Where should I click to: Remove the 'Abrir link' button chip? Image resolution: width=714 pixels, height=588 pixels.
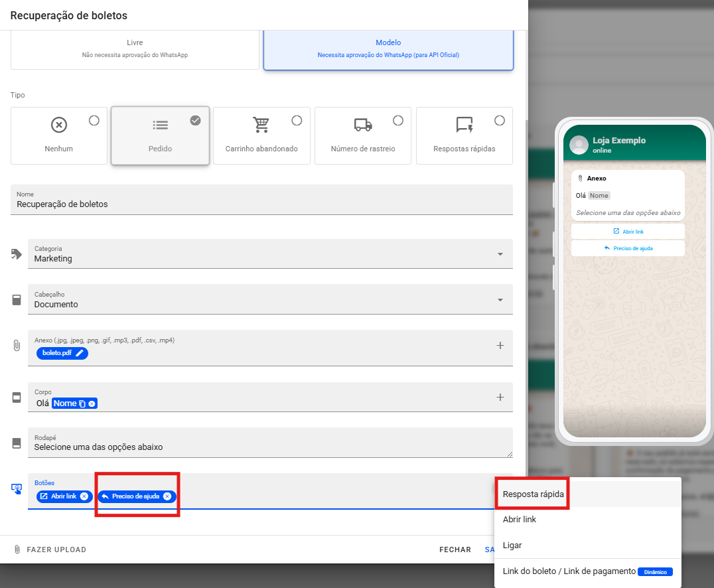[84, 496]
